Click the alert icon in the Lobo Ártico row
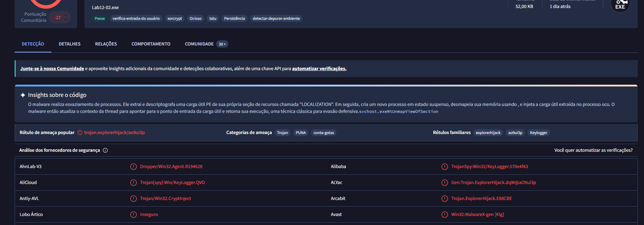 134,215
